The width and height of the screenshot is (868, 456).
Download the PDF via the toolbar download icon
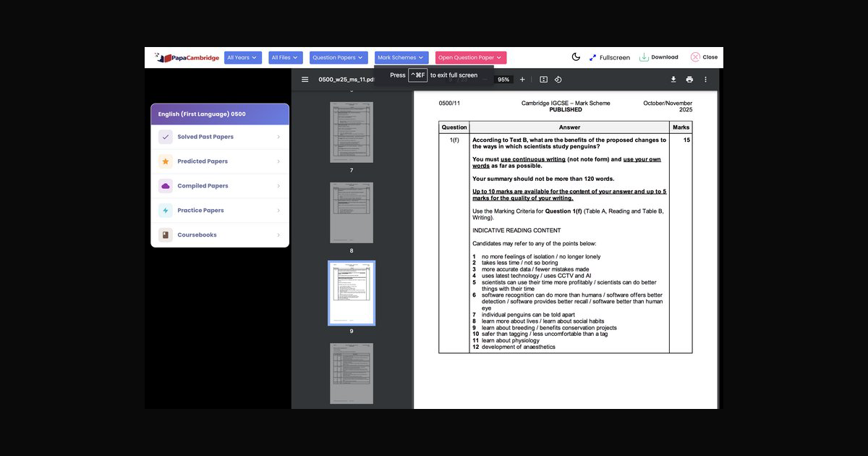click(x=673, y=80)
